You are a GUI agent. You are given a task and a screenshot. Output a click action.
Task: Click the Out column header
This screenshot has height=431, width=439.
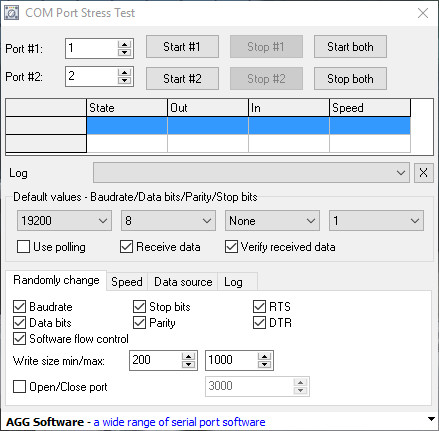pyautogui.click(x=208, y=108)
